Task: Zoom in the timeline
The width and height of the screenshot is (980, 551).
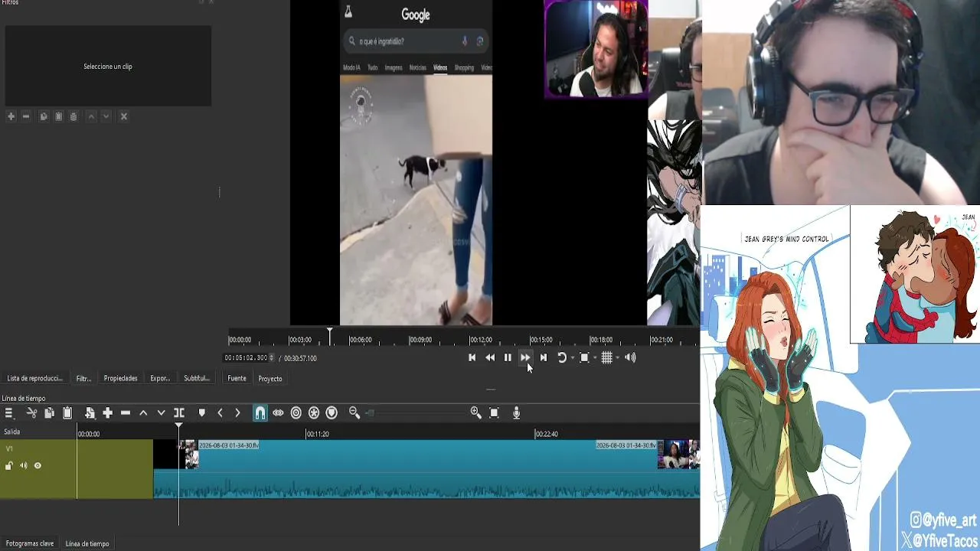Action: (x=476, y=412)
